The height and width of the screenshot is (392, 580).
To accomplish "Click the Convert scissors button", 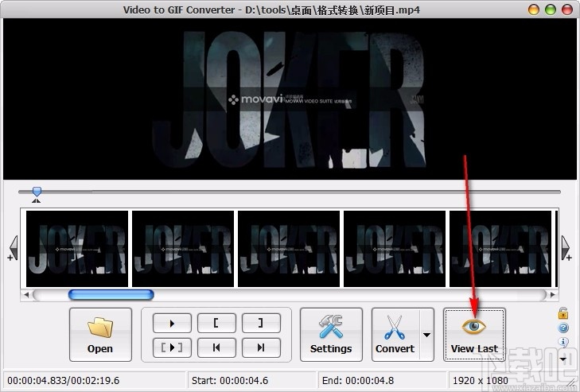I will 395,334.
